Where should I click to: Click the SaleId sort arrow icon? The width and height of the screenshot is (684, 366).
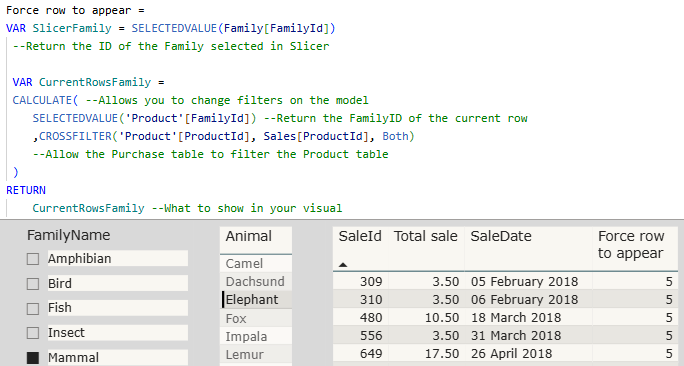343,264
